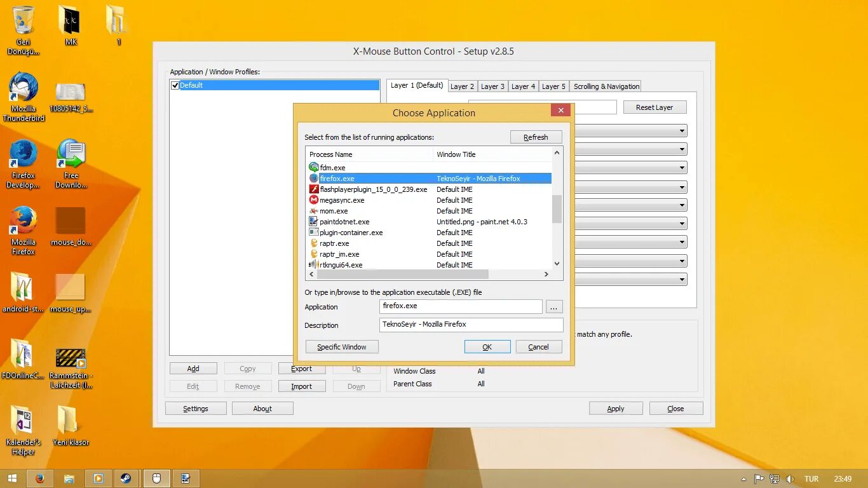Select Recycle Bin (Geri Dönüşüm) desktop icon
The height and width of the screenshot is (488, 868).
coord(24,30)
